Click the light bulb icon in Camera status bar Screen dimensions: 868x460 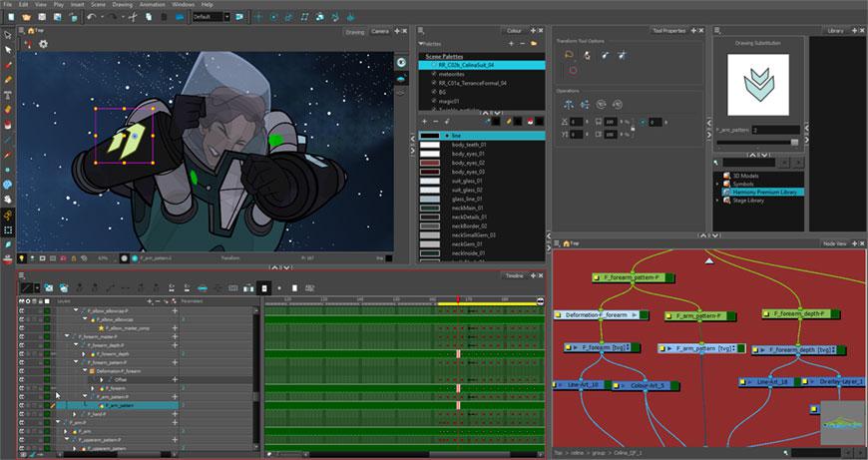tap(22, 258)
